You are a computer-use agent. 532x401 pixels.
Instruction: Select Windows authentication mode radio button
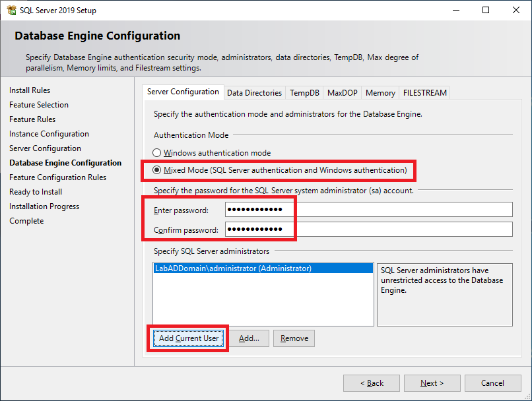click(x=157, y=153)
